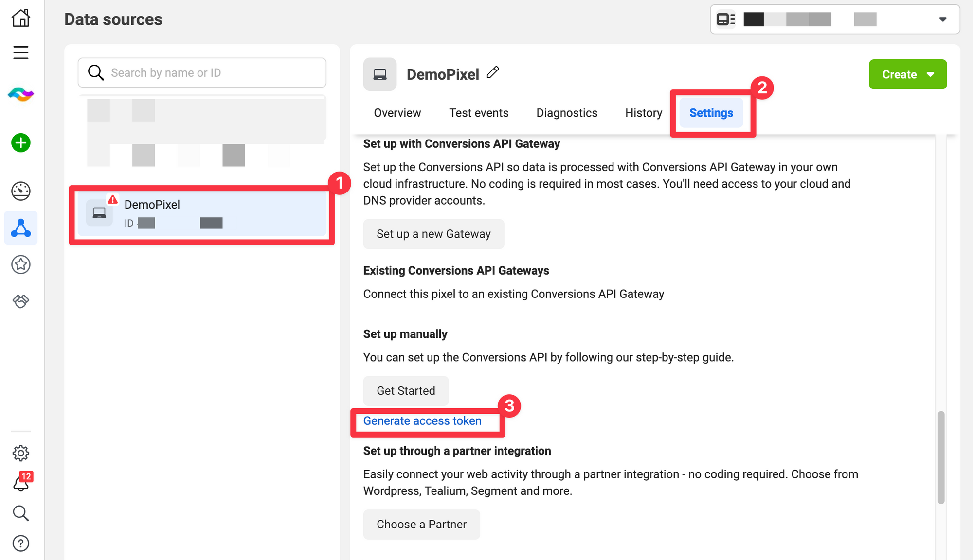973x560 pixels.
Task: Open the settings gear in the sidebar
Action: (21, 453)
